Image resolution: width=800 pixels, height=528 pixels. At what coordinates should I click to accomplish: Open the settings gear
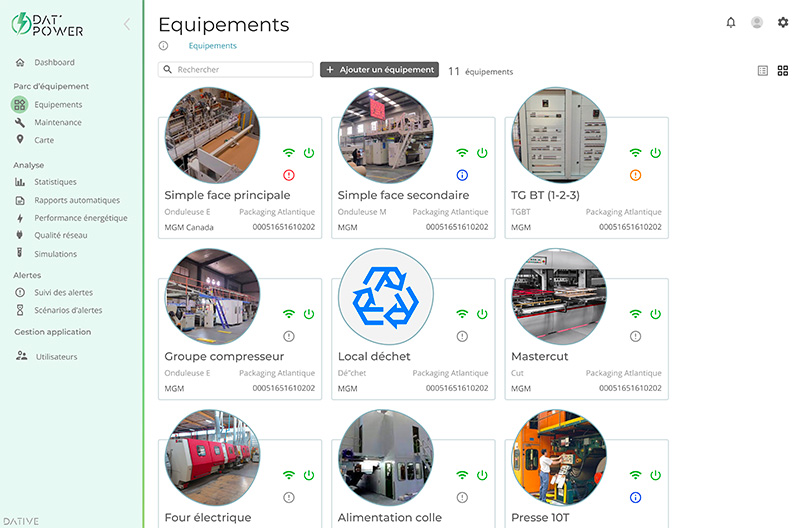(783, 22)
